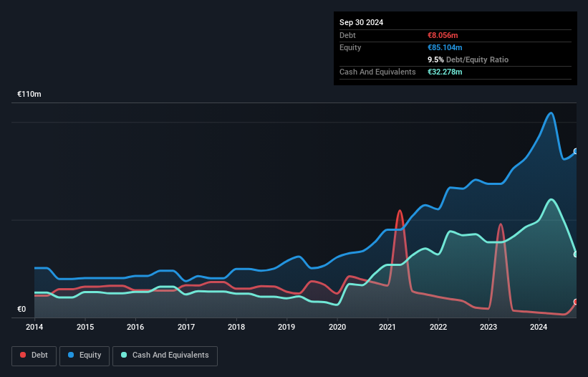Click the red Debt legend dot
Screen dimensions: 588x377
[24, 355]
